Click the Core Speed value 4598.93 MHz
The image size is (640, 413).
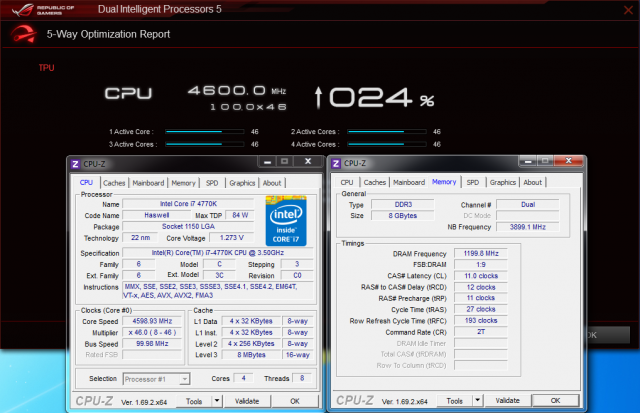152,321
